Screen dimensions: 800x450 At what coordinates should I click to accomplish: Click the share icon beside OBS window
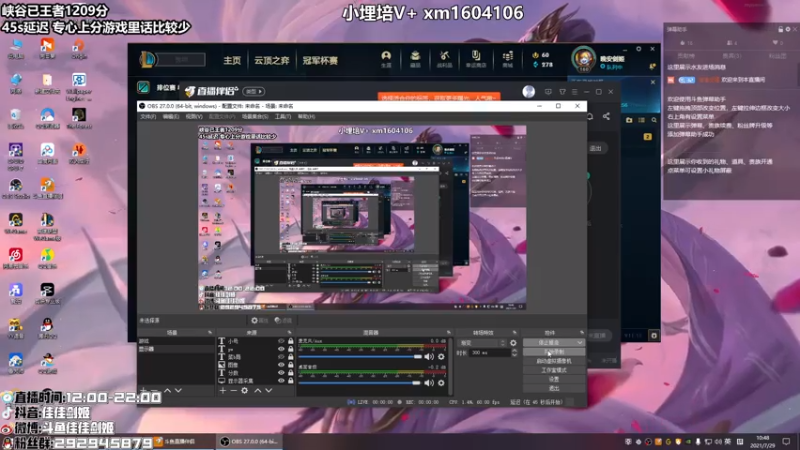(606, 116)
